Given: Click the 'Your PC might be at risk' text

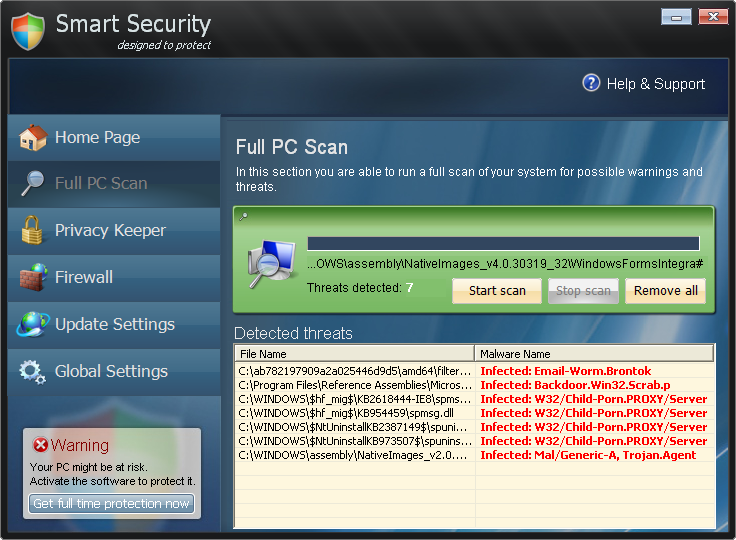Looking at the screenshot, I should coord(89,467).
